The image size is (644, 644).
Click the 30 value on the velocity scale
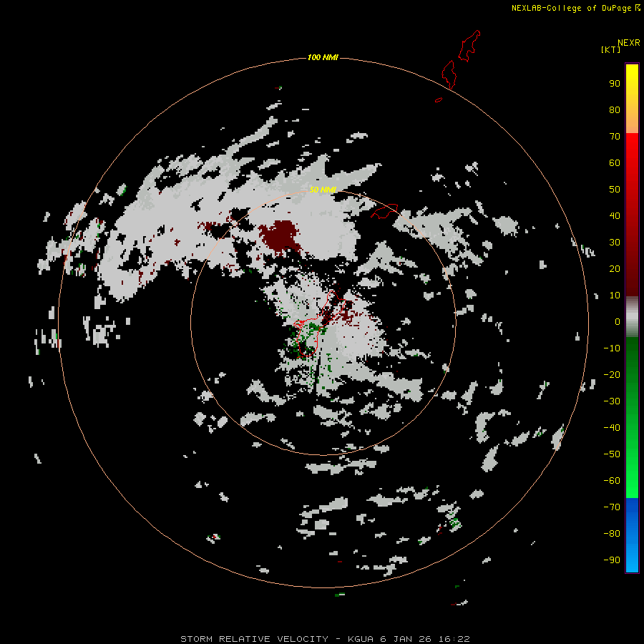pyautogui.click(x=615, y=243)
